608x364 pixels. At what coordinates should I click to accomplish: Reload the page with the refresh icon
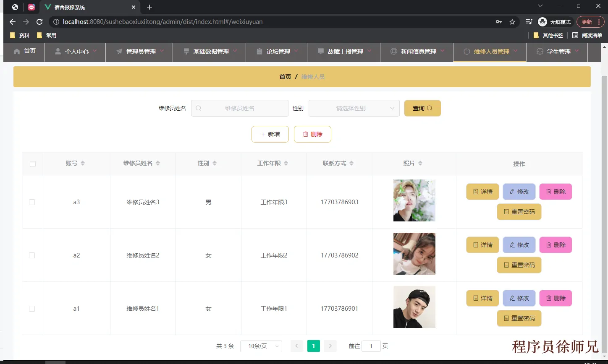click(x=39, y=22)
